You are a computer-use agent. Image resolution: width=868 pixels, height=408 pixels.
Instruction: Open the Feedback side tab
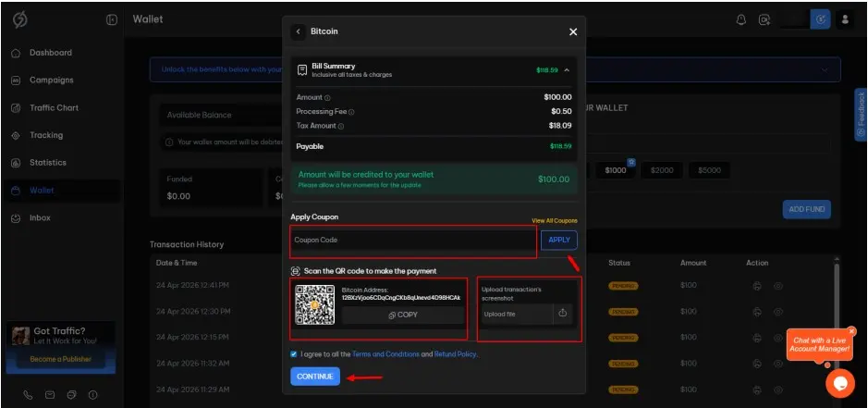point(861,115)
